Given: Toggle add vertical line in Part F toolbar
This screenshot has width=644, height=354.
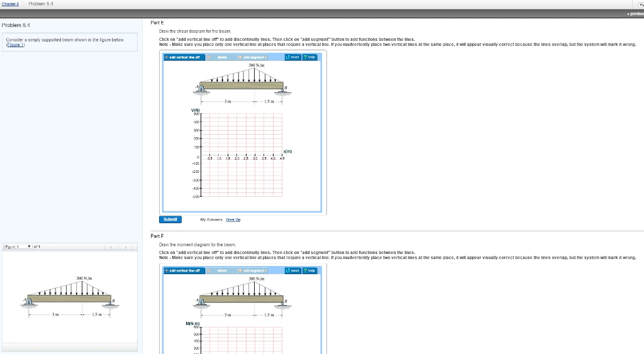Looking at the screenshot, I should [x=184, y=270].
